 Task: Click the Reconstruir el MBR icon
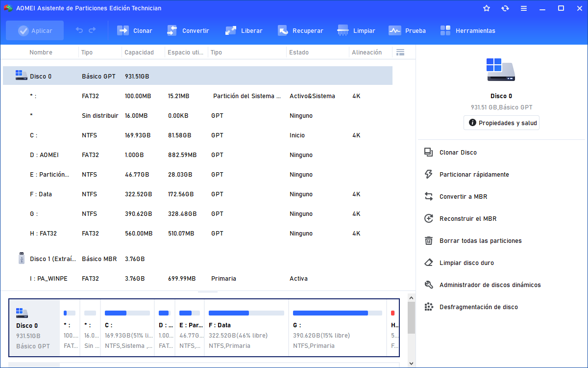[429, 219]
